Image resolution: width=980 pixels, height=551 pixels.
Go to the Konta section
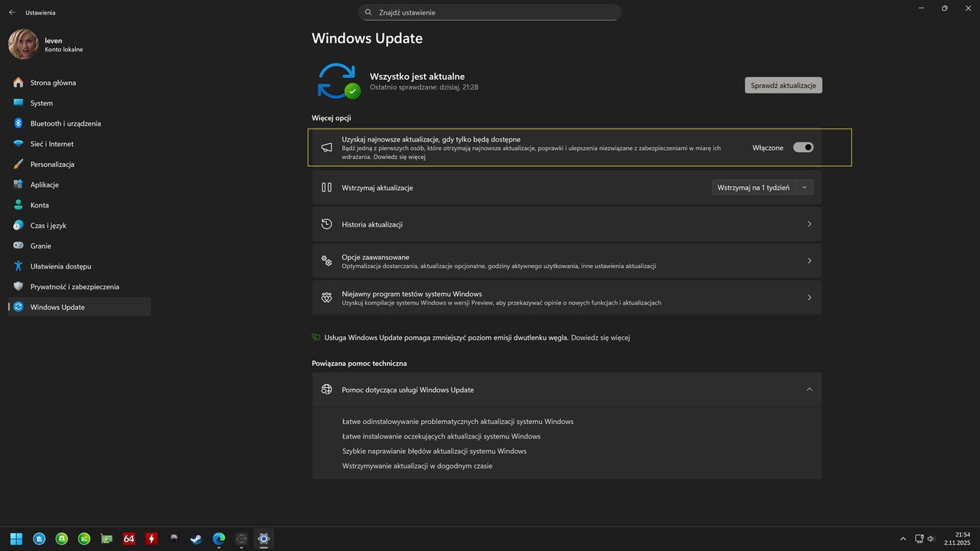80,205
